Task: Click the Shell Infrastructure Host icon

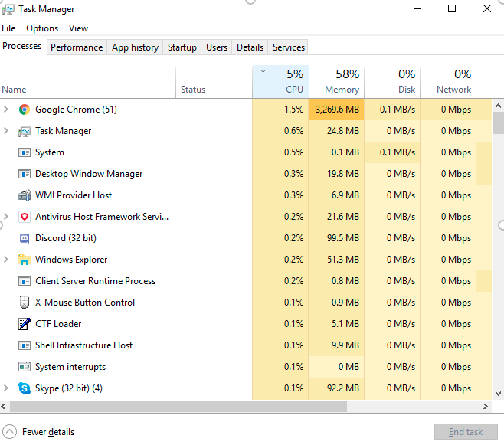Action: pyautogui.click(x=25, y=345)
